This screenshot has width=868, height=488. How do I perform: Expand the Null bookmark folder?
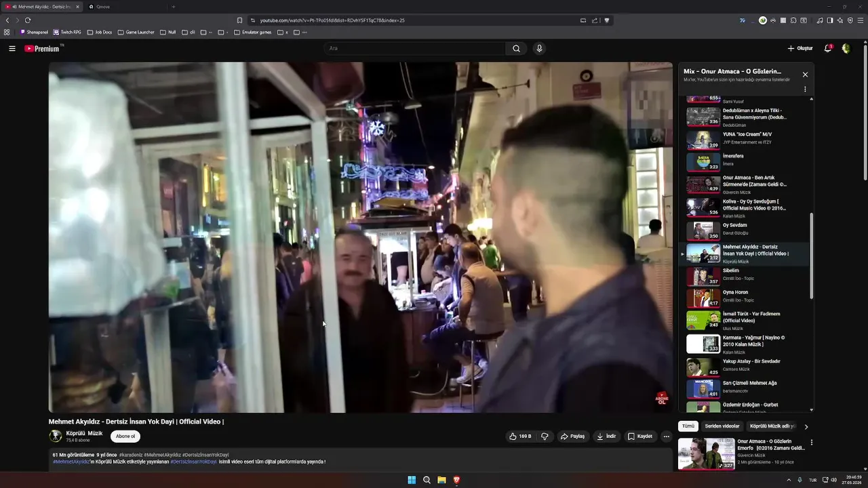click(x=167, y=32)
